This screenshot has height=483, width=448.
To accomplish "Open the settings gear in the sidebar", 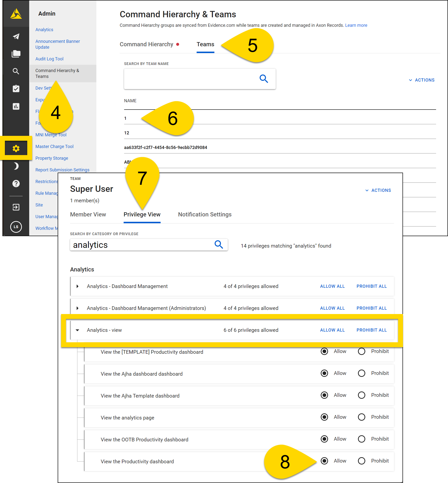I will (x=16, y=148).
